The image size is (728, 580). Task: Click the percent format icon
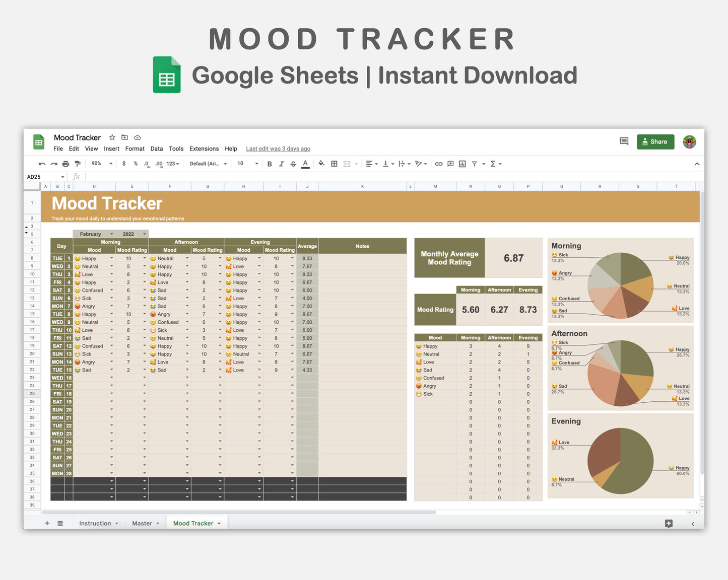point(135,164)
